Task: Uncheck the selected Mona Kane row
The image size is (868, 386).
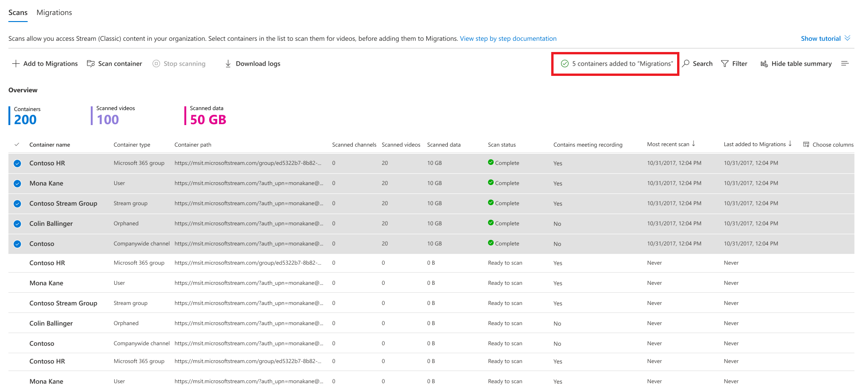Action: tap(17, 184)
